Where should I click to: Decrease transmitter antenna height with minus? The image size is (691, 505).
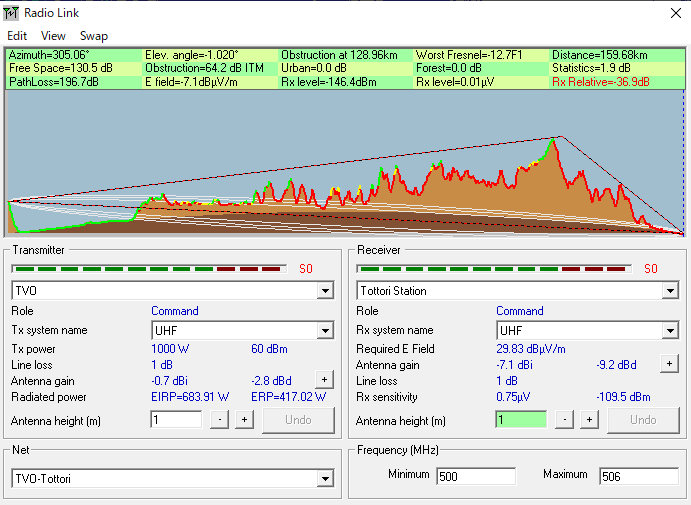tap(219, 420)
